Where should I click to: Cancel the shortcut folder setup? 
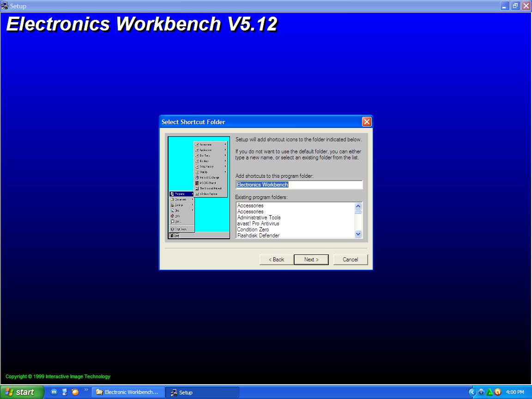tap(350, 259)
